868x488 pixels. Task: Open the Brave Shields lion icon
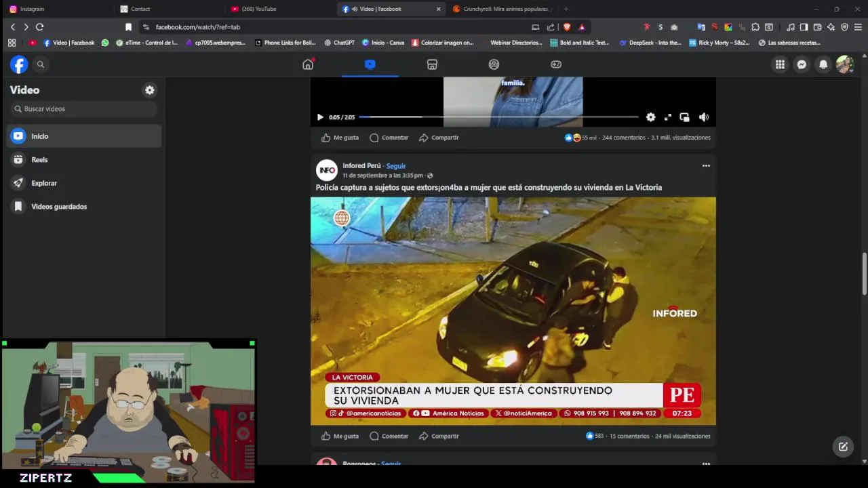[x=567, y=27]
